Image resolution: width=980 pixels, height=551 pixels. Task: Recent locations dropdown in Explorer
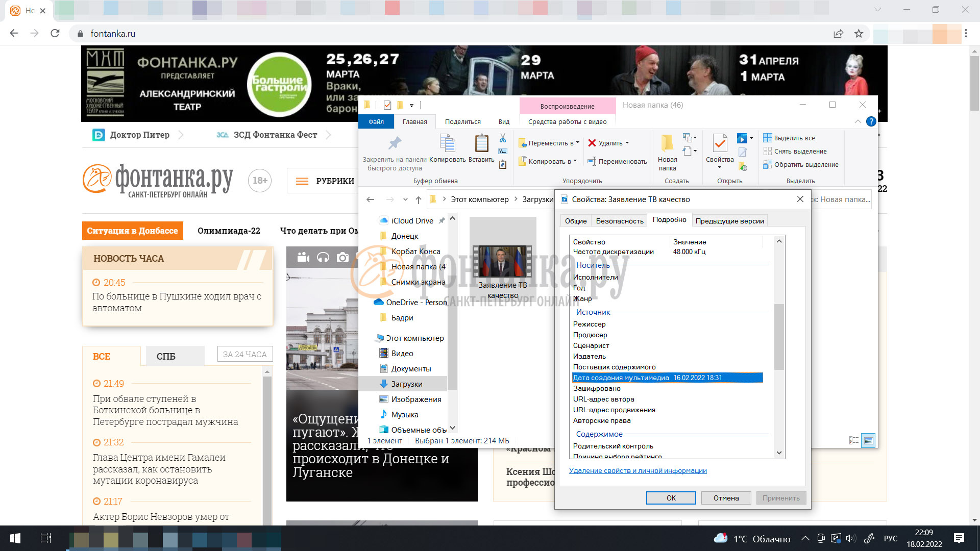pyautogui.click(x=405, y=199)
